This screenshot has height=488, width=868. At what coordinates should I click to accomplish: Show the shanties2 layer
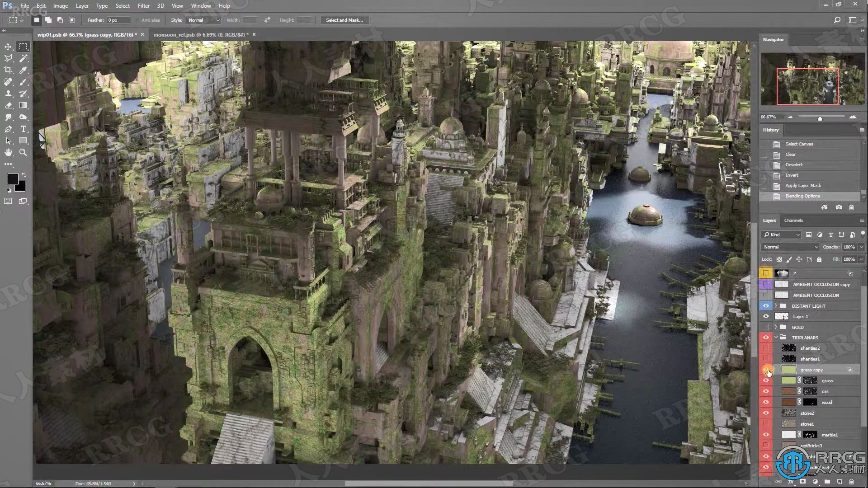(x=766, y=348)
